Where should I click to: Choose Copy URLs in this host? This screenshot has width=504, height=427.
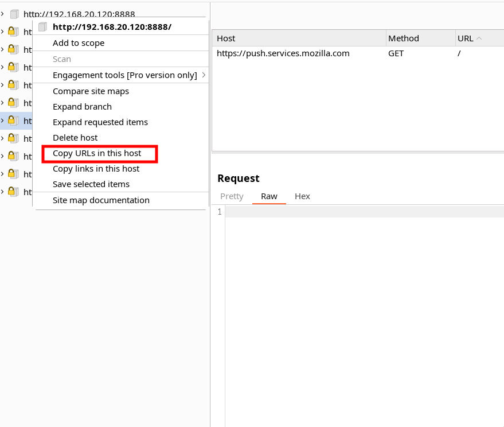click(x=97, y=153)
